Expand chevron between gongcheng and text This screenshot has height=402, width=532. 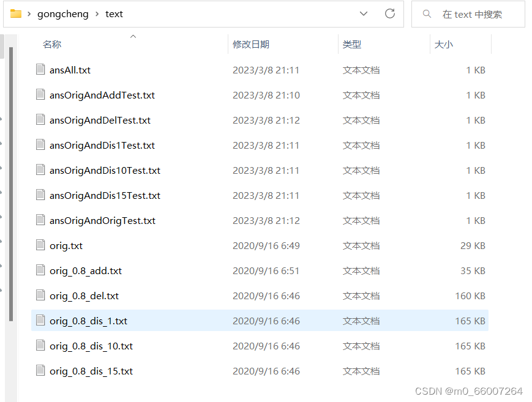tap(97, 14)
